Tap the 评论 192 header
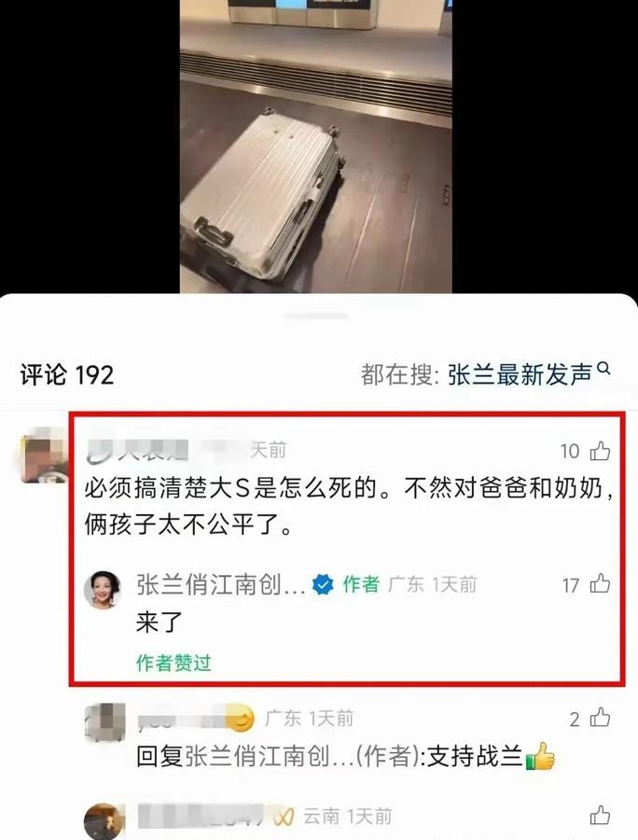The height and width of the screenshot is (840, 638). [67, 375]
